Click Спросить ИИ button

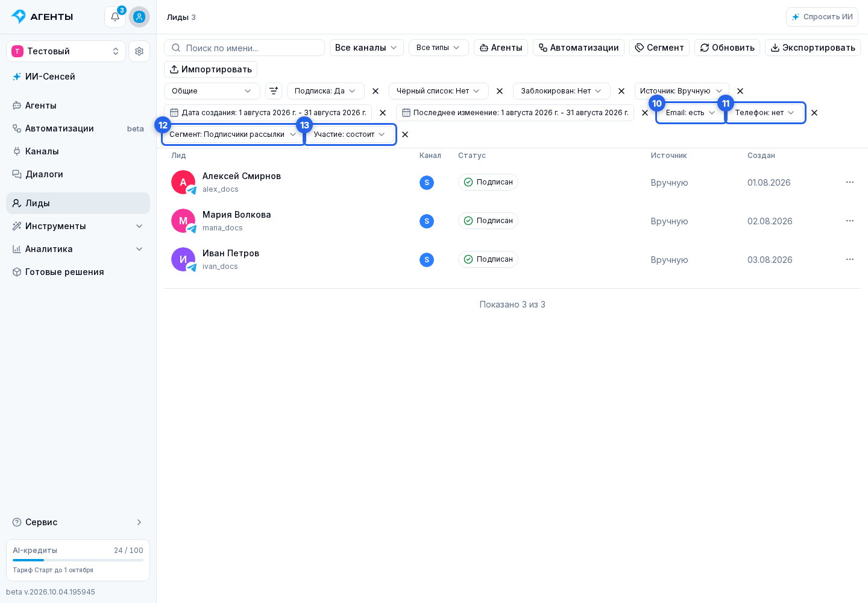point(822,17)
